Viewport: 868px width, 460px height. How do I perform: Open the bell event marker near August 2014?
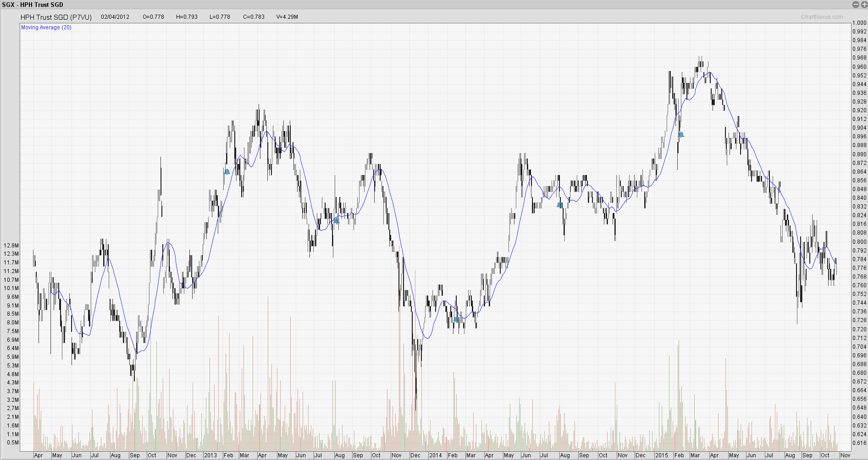[560, 205]
